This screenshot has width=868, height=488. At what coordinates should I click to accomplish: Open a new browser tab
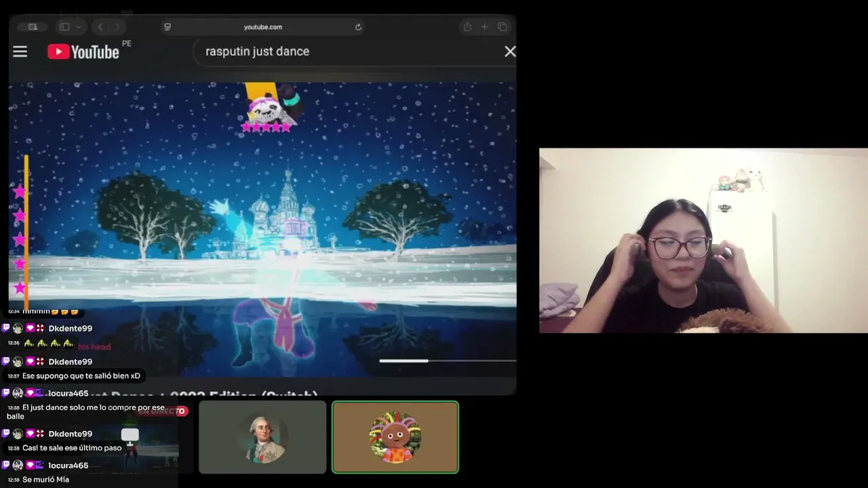pyautogui.click(x=484, y=27)
